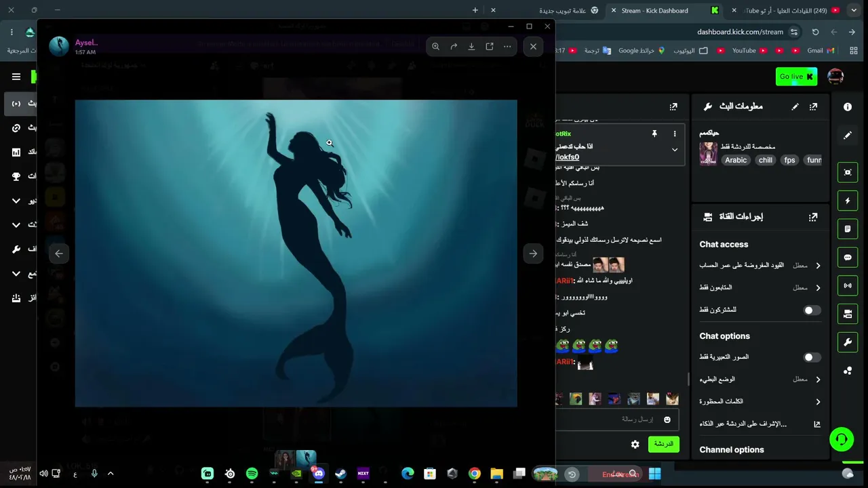This screenshot has width=868, height=488.
Task: Click the pencil icon in right sidebar
Action: (848, 136)
